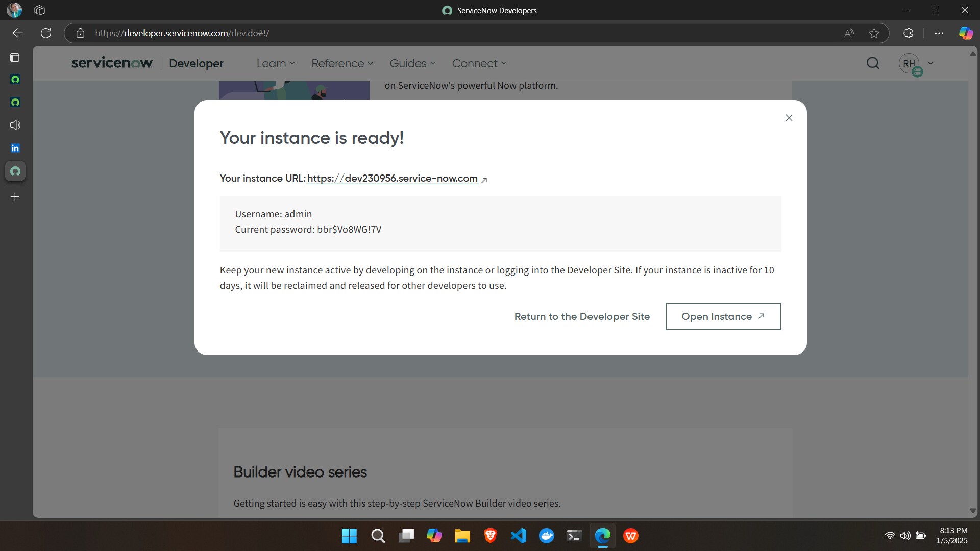View site information lock icon
Screen dimensions: 980x551
[x=80, y=33]
